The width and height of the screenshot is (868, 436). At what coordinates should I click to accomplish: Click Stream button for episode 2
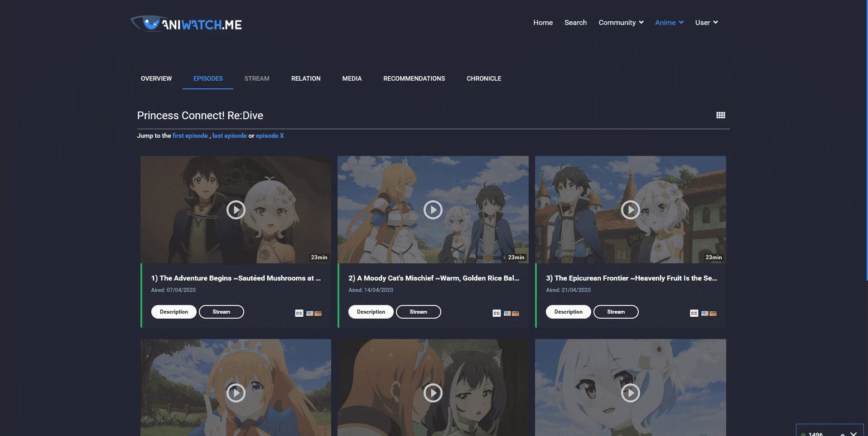point(419,312)
